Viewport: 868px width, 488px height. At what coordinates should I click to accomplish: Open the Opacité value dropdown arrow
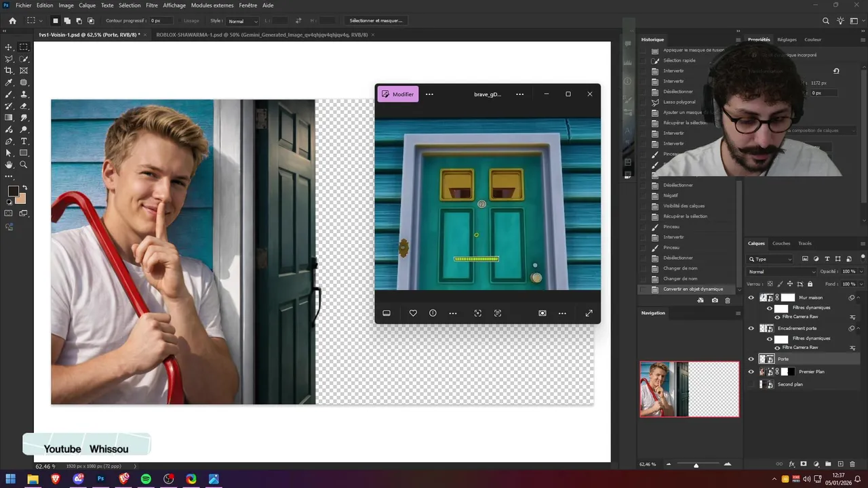point(861,272)
